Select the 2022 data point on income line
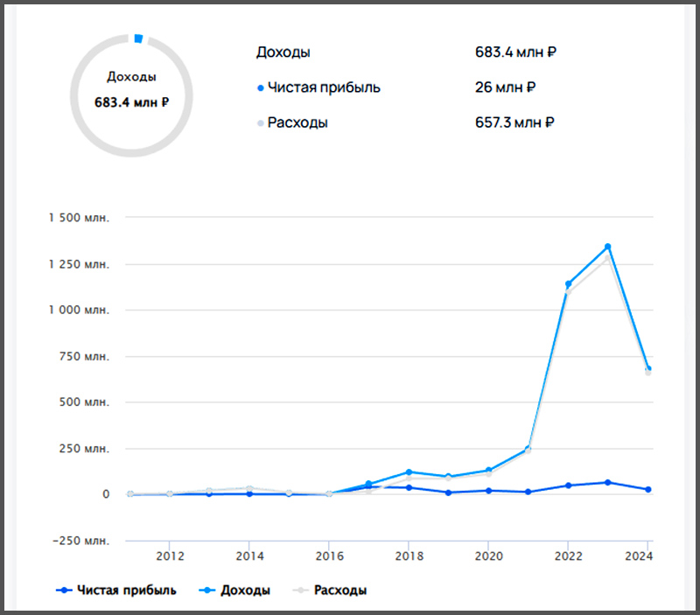 pyautogui.click(x=568, y=284)
